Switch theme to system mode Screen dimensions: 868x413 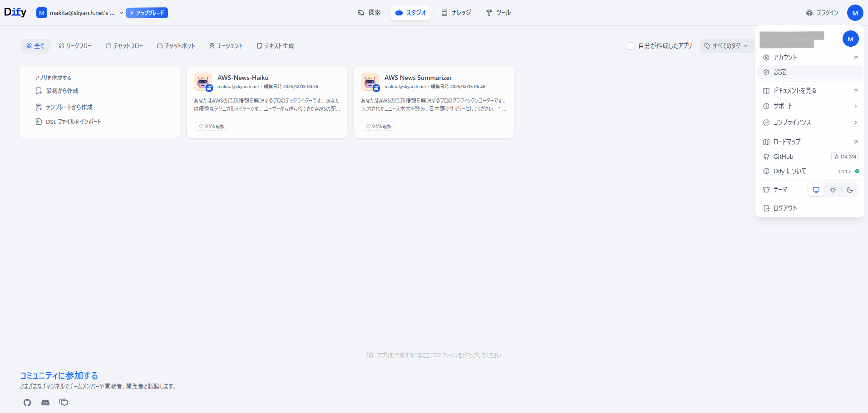816,190
